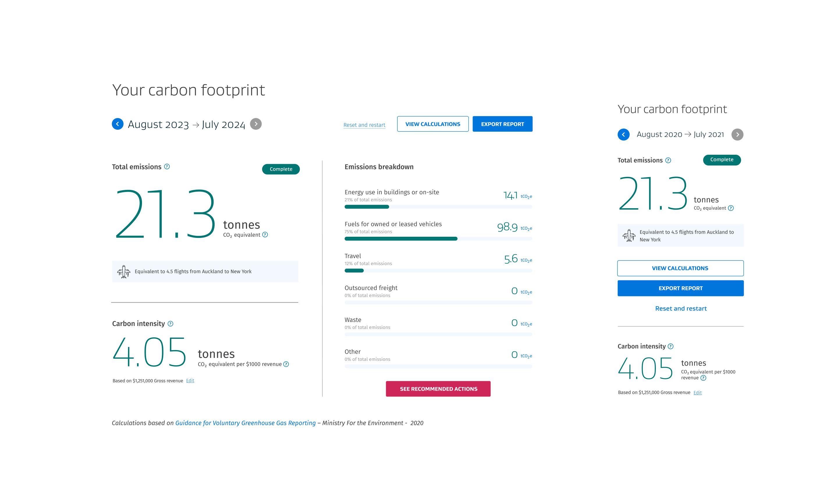This screenshot has width=838, height=504.
Task: Click Complete status badge in desktop view
Action: coord(280,169)
